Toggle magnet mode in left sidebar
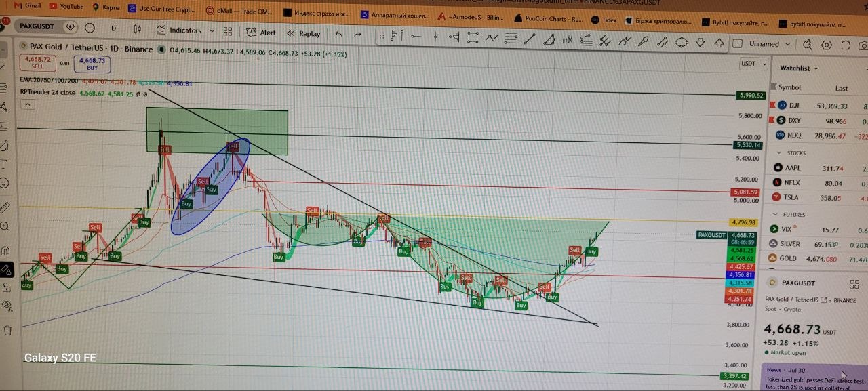Screen dimensions: 868x391 [x=5, y=251]
